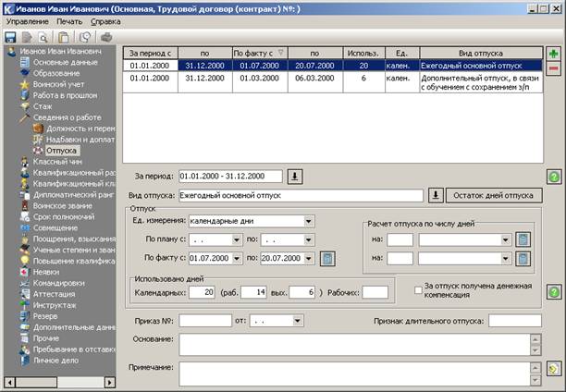Click the Save floppy disk toolbar icon

10,37
